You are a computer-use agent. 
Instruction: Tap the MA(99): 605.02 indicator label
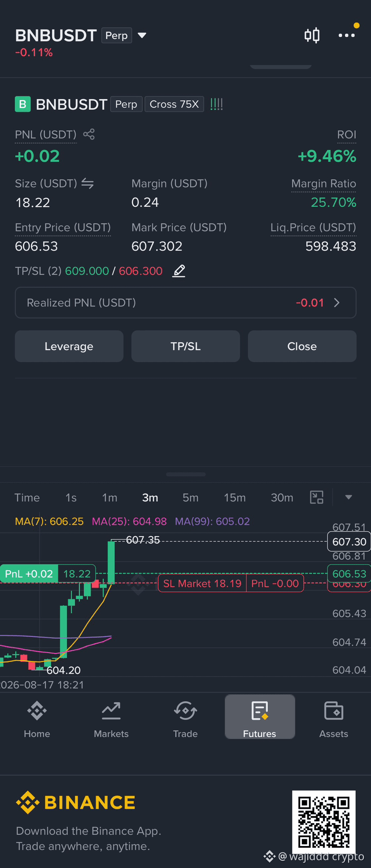pyautogui.click(x=212, y=522)
